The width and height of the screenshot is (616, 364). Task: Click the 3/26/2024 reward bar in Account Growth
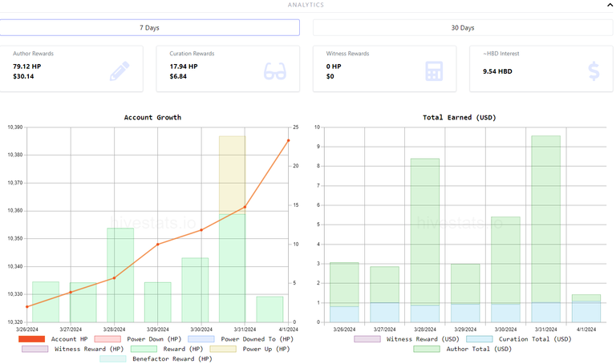(46, 301)
